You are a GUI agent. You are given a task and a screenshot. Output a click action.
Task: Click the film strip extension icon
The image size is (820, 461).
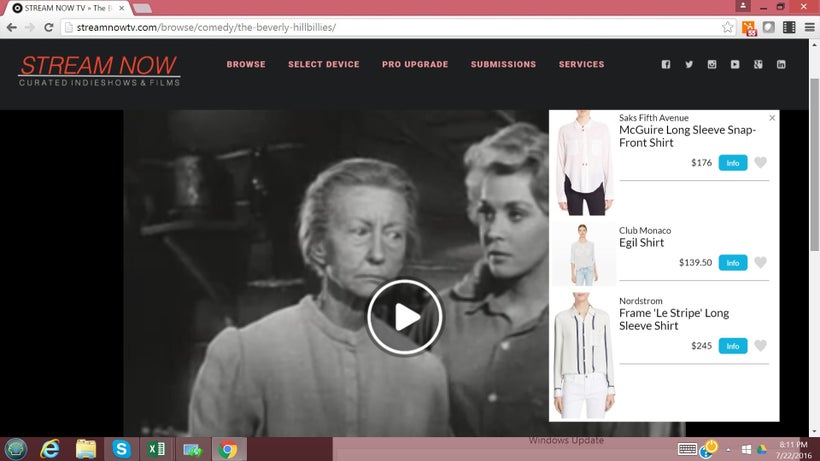(x=789, y=27)
